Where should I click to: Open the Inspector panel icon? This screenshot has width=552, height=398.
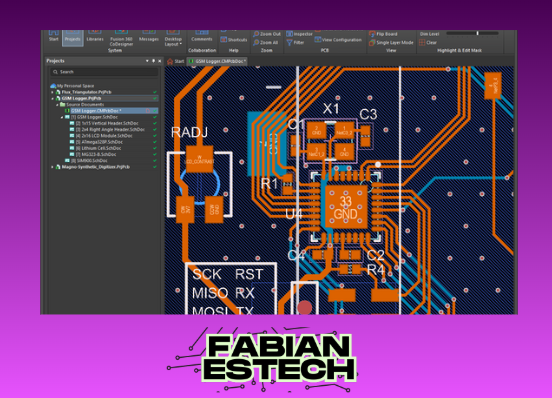289,34
